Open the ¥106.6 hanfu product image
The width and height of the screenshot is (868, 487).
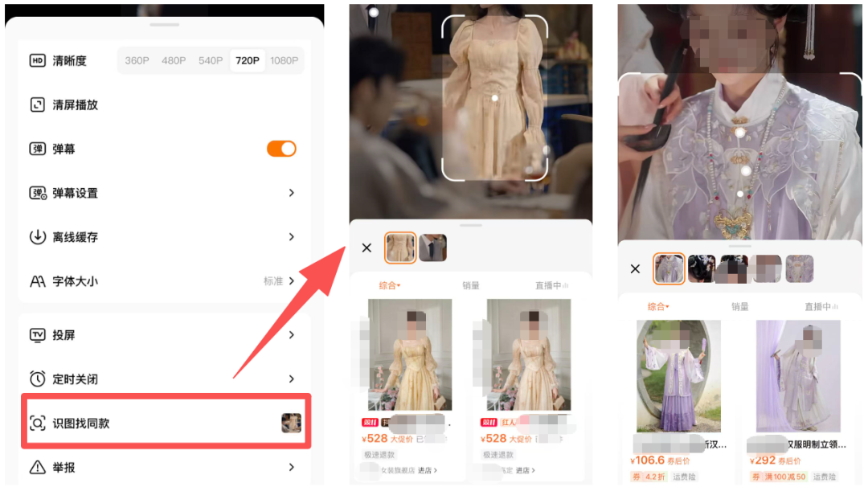click(678, 376)
